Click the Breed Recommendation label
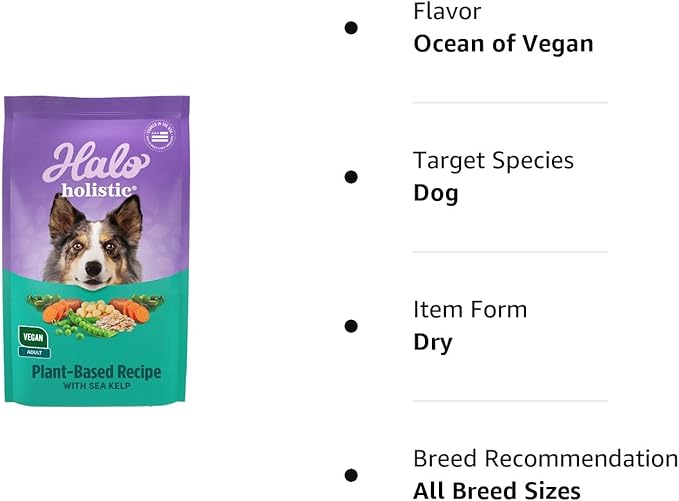 pos(545,459)
